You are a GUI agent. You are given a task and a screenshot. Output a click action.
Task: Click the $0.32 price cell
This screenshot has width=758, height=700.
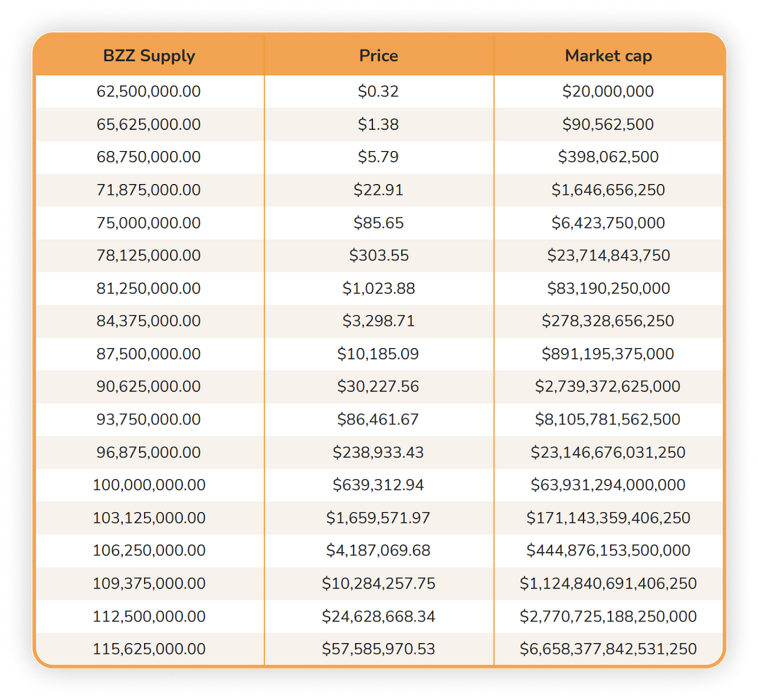(378, 91)
